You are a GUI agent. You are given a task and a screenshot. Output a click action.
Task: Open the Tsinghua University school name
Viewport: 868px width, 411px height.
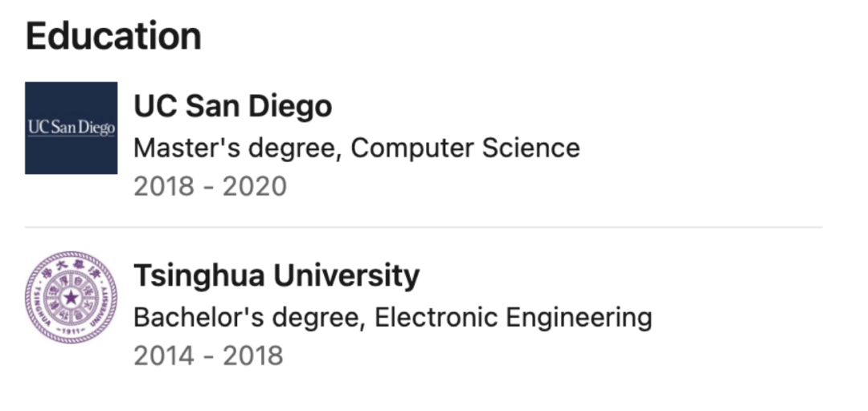[276, 276]
